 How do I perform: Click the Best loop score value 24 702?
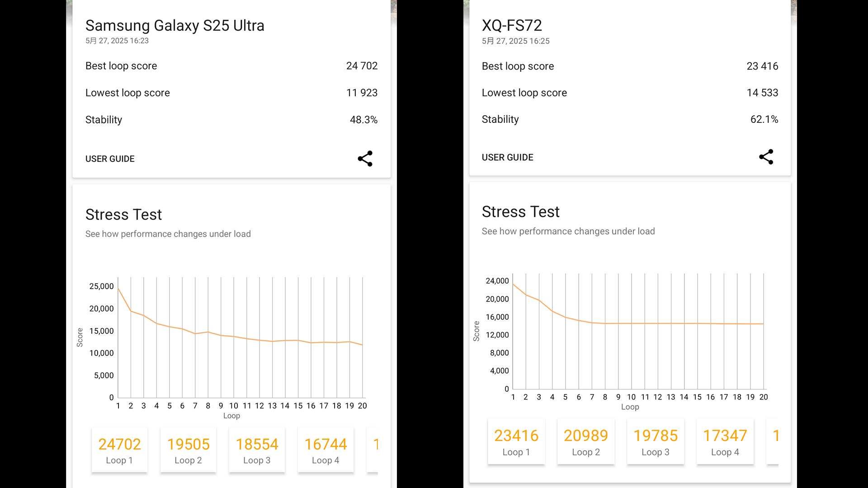tap(362, 66)
